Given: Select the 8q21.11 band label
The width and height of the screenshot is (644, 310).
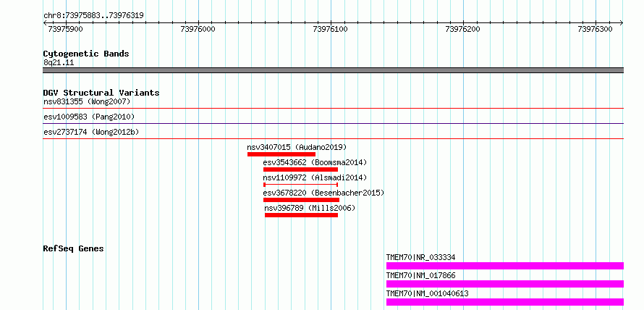Looking at the screenshot, I should (x=59, y=63).
